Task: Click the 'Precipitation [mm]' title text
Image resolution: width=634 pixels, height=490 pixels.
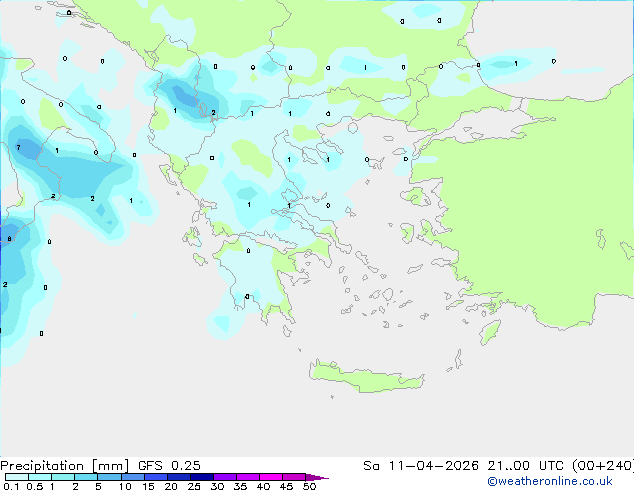Action: pos(65,466)
